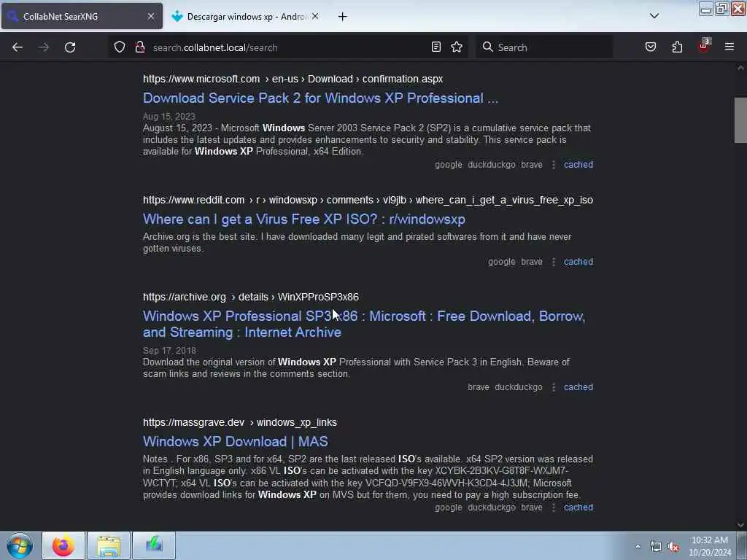Open the third pinned taskbar application
The width and height of the screenshot is (747, 560).
click(x=154, y=545)
